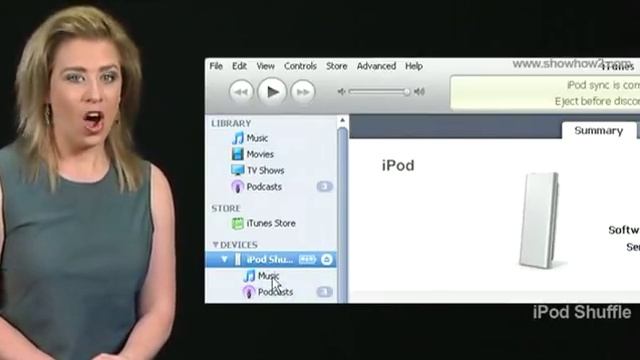The image size is (640, 360).
Task: Click the TV Shows screen icon
Action: pos(238,170)
